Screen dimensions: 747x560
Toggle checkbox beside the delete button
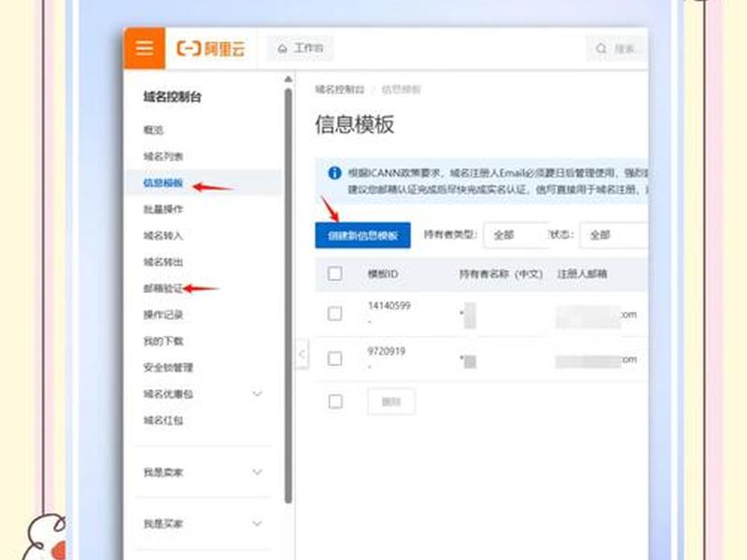[x=335, y=401]
